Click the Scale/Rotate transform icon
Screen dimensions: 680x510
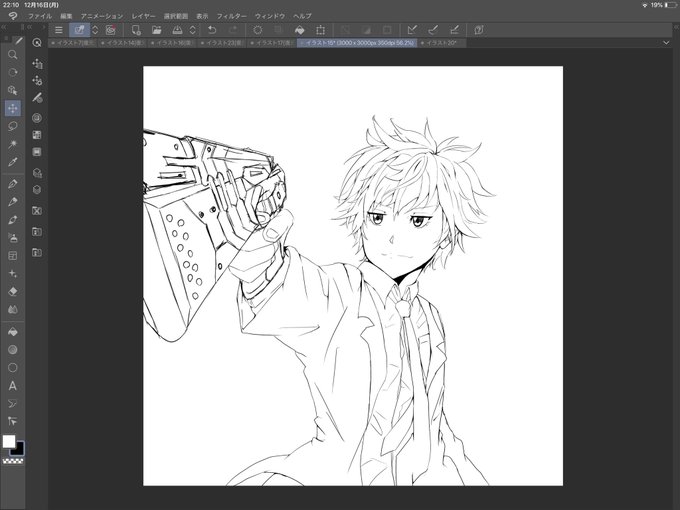click(x=320, y=30)
